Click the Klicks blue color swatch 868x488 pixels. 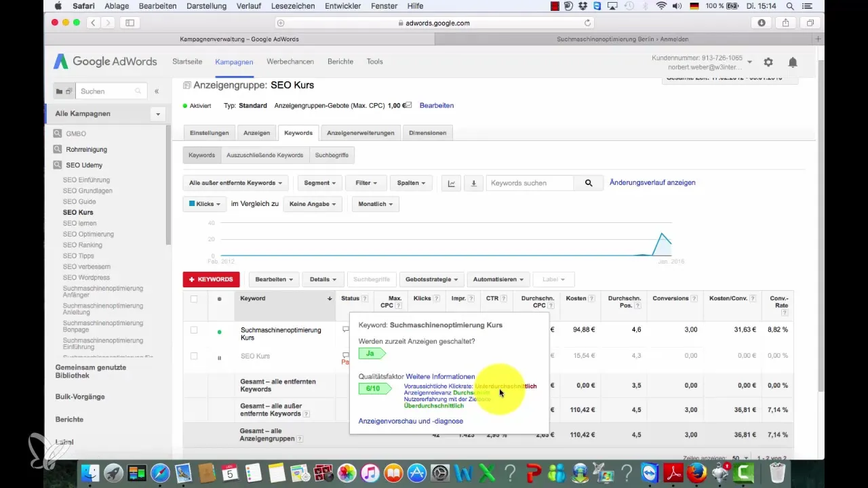pos(192,204)
